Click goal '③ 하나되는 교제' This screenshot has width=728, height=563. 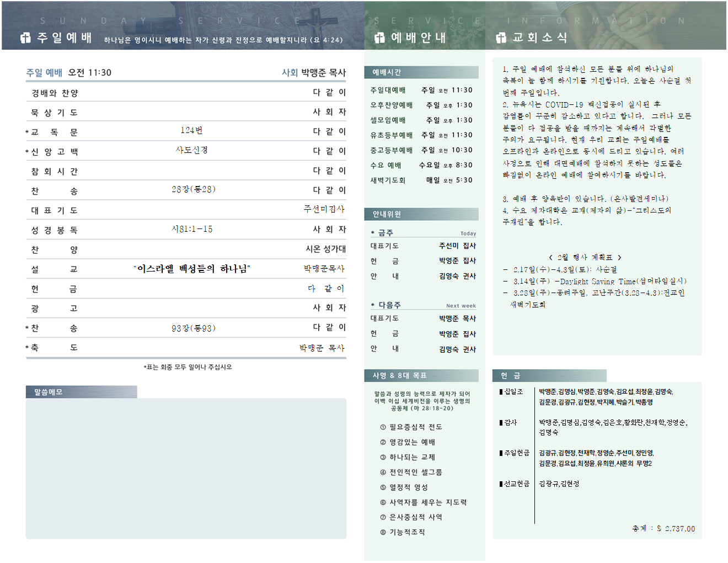coord(408,457)
